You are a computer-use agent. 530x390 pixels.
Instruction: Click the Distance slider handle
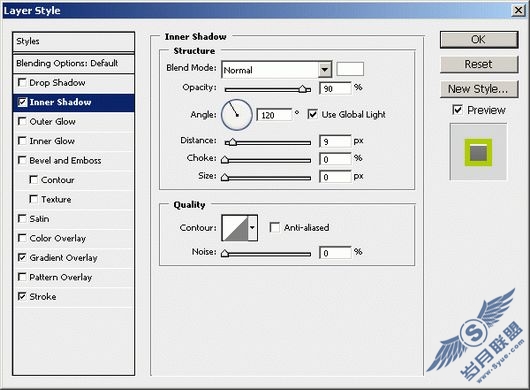coord(233,142)
